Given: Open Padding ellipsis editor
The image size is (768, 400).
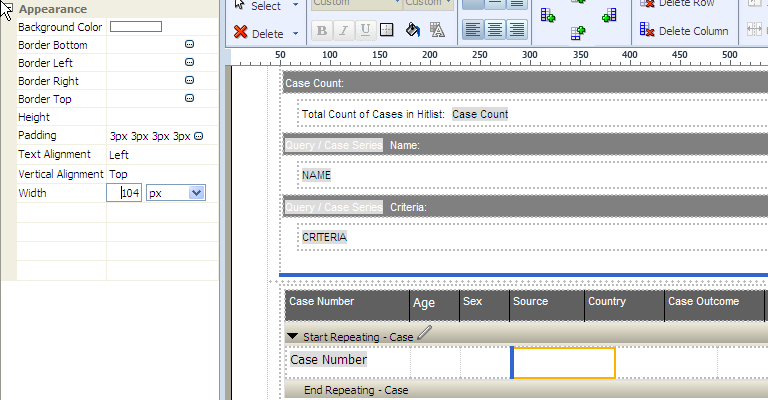Looking at the screenshot, I should pos(198,136).
